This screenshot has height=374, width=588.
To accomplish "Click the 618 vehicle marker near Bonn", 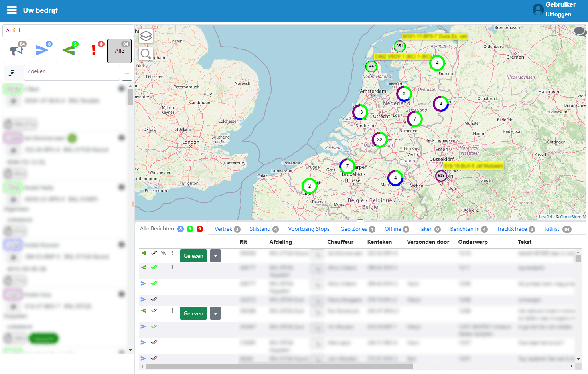I will (x=441, y=176).
